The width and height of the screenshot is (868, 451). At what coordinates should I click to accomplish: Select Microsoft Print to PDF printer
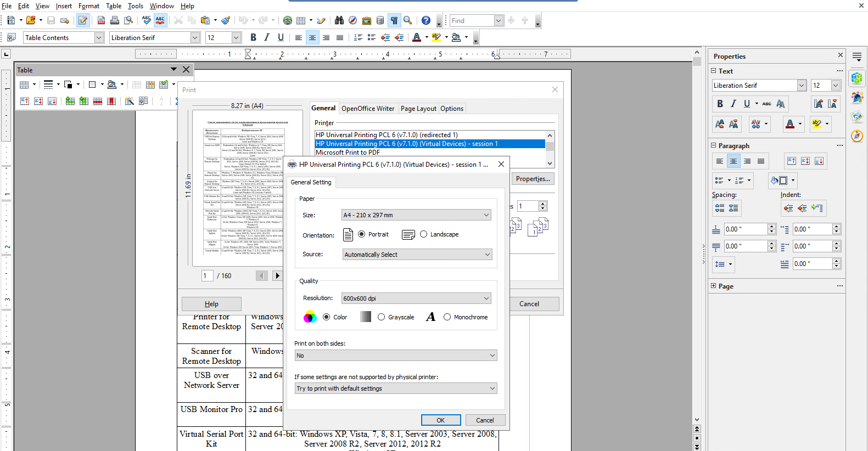[x=348, y=153]
